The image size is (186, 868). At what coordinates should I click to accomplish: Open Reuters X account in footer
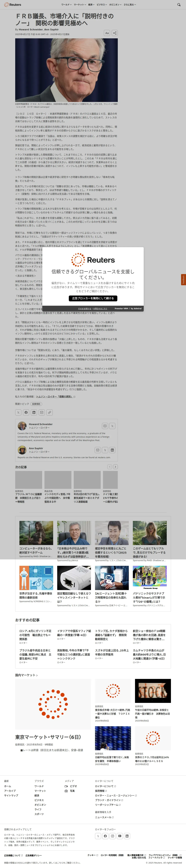(98, 836)
